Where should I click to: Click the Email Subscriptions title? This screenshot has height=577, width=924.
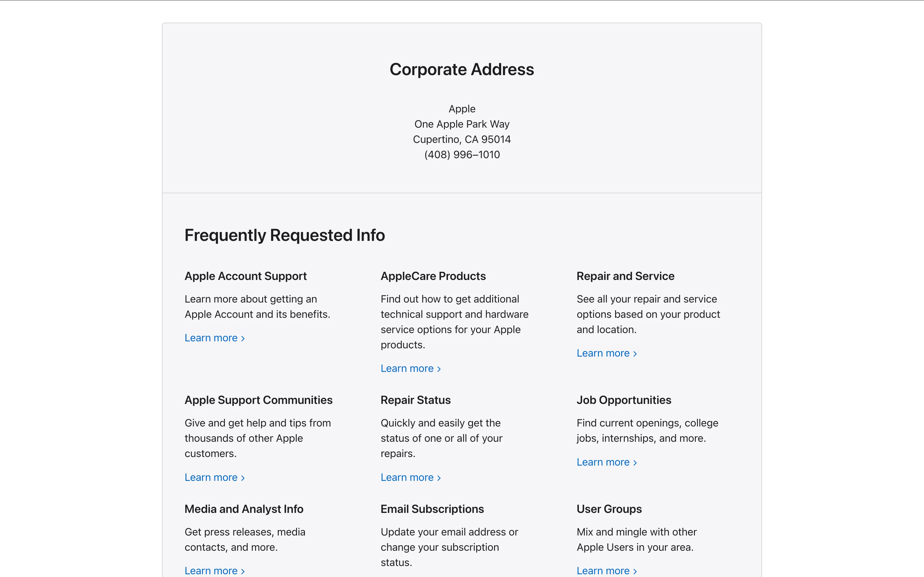[x=432, y=509]
